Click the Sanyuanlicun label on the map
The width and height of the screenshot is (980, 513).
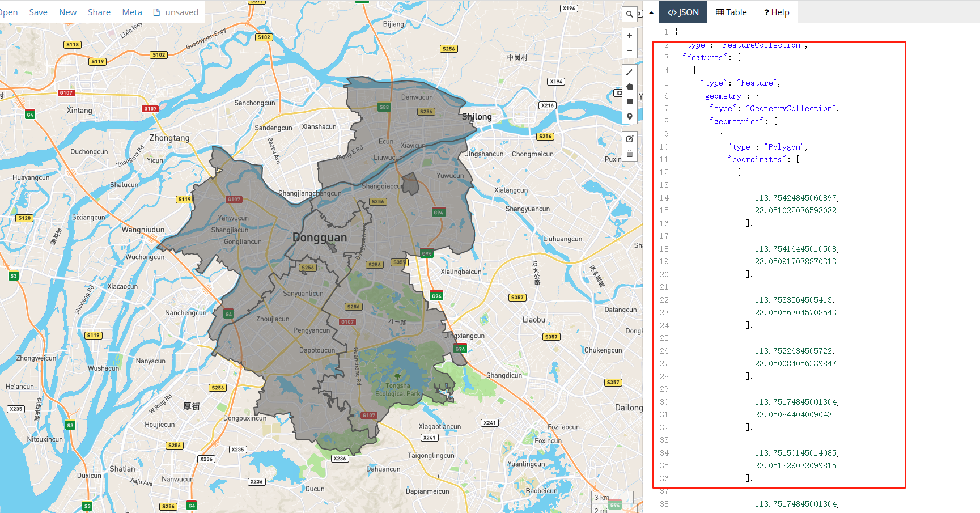point(303,294)
